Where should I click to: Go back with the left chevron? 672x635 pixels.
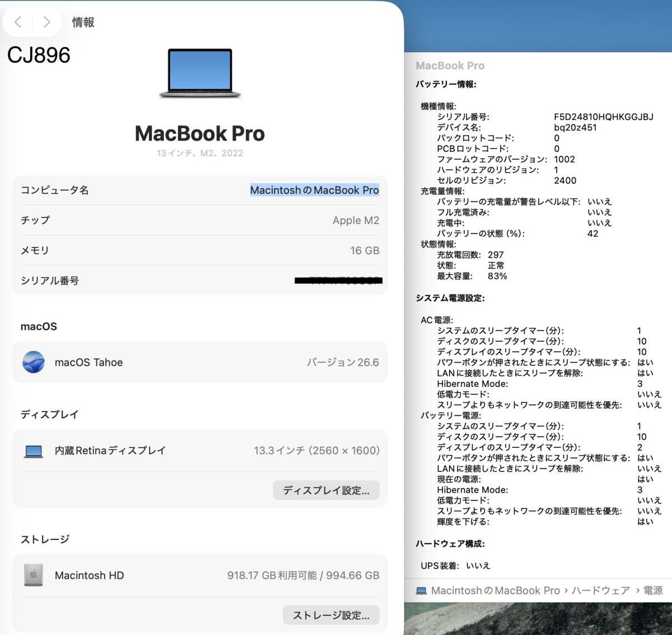click(18, 22)
